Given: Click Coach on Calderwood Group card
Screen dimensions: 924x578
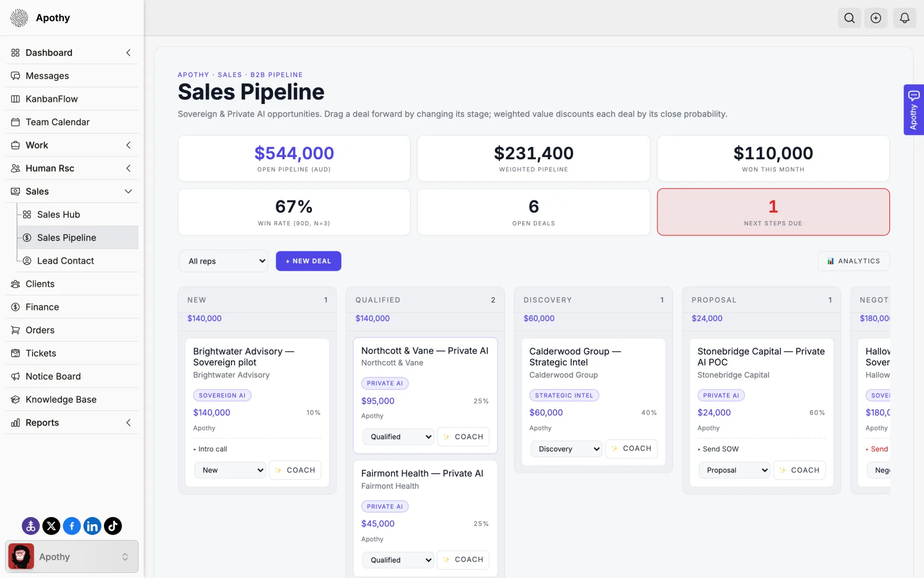Looking at the screenshot, I should (631, 449).
